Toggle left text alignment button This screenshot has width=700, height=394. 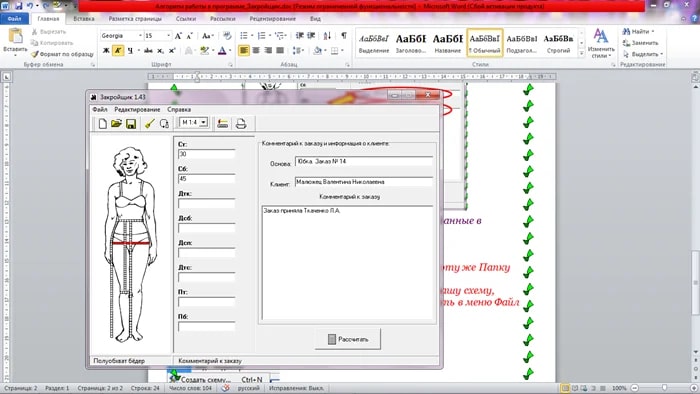pyautogui.click(x=244, y=50)
